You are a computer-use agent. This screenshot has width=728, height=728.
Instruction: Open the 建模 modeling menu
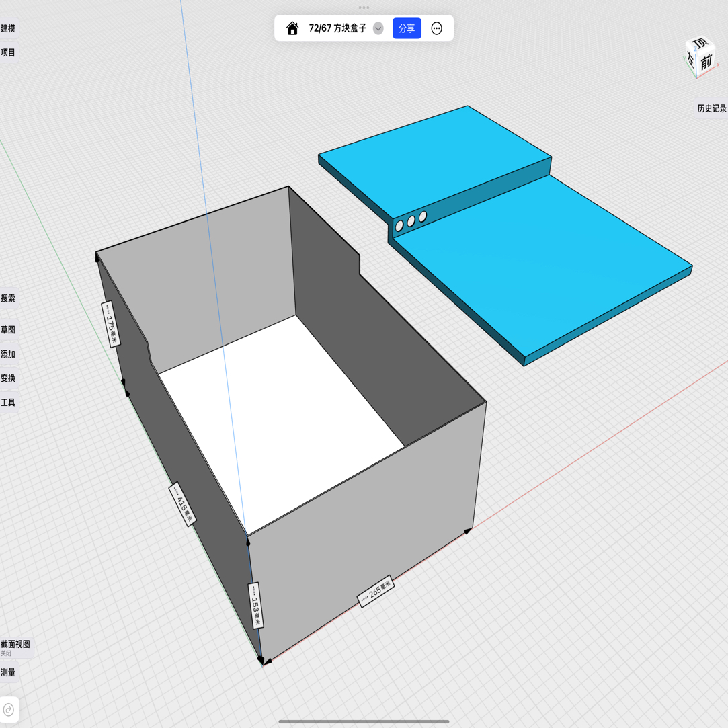tap(8, 28)
